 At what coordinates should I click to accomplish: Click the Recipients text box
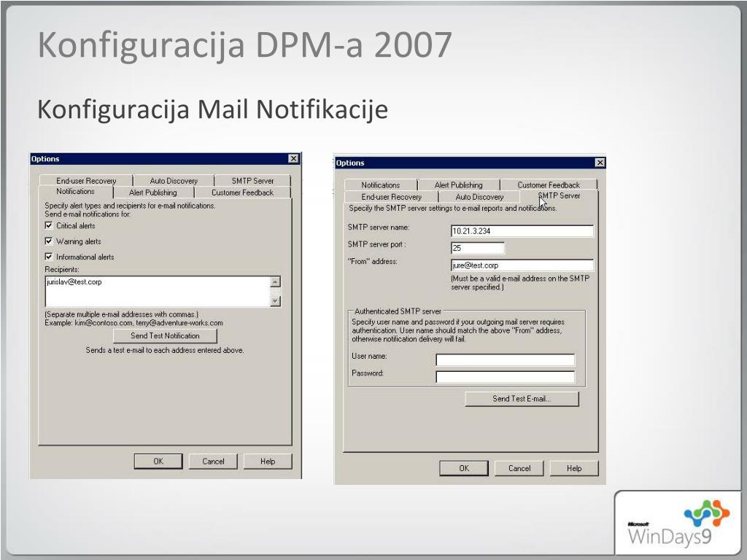tap(158, 292)
